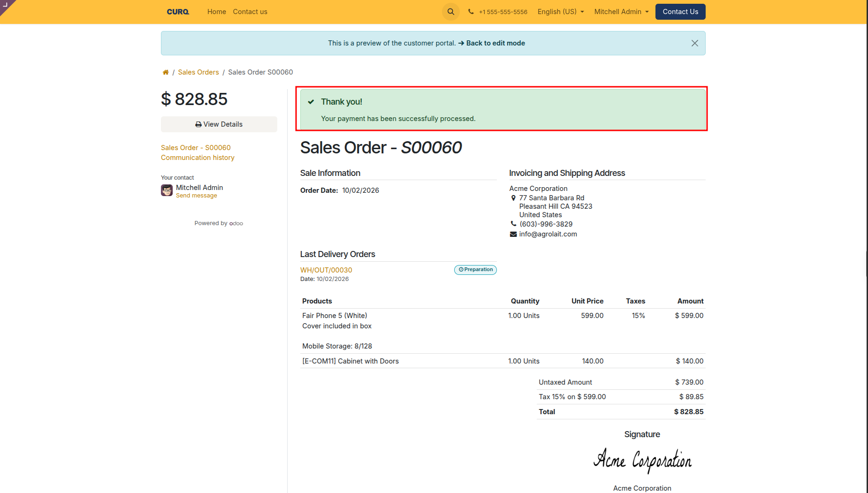The image size is (868, 493).
Task: Click the green checkmark in Thank you alert
Action: pos(311,102)
